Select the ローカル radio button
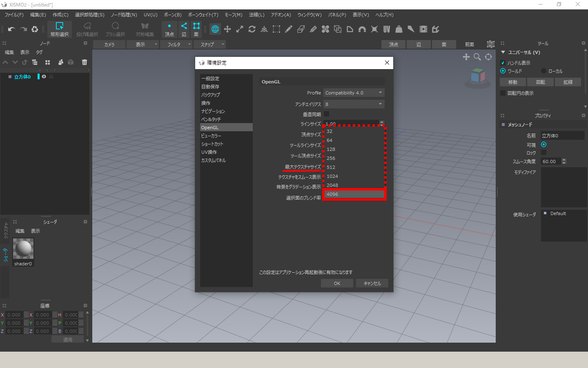Image resolution: width=588 pixels, height=368 pixels. [543, 71]
